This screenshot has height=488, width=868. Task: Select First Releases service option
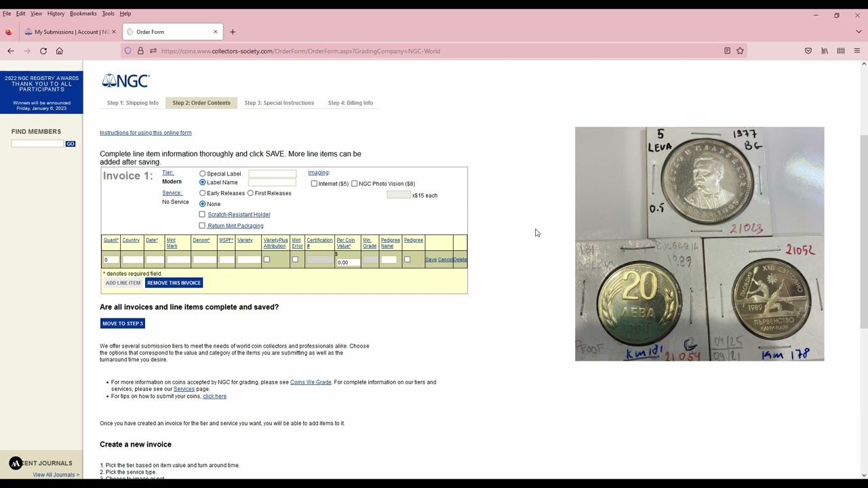coord(250,193)
